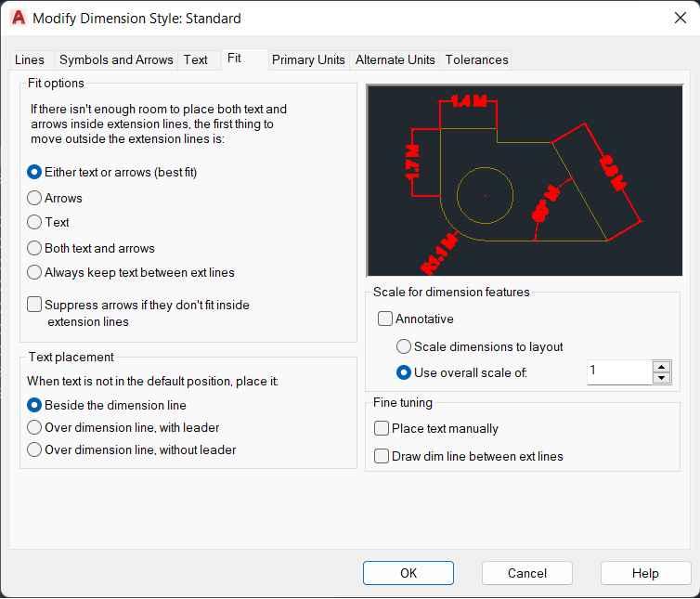Open the Tolerances tab
Image resolution: width=700 pixels, height=599 pixels.
(477, 59)
